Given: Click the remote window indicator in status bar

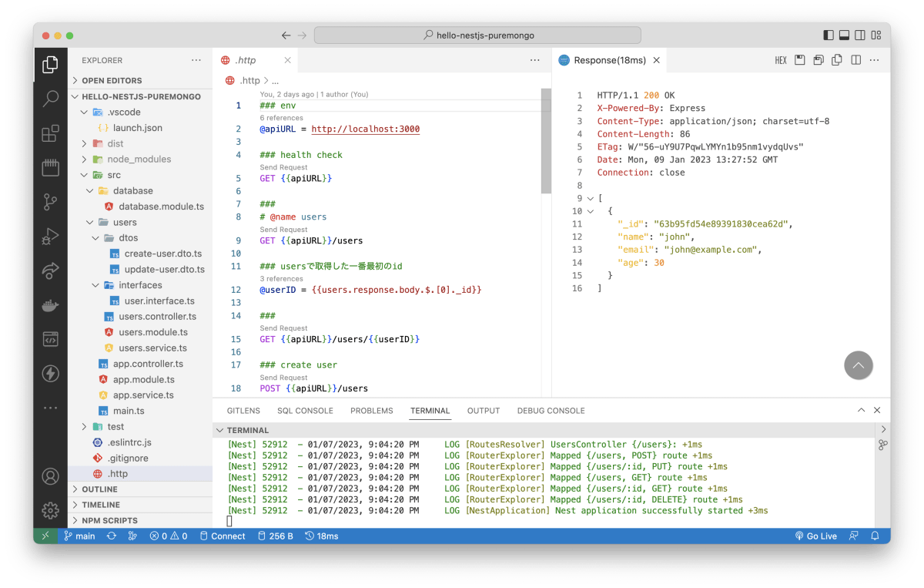Looking at the screenshot, I should pyautogui.click(x=45, y=536).
